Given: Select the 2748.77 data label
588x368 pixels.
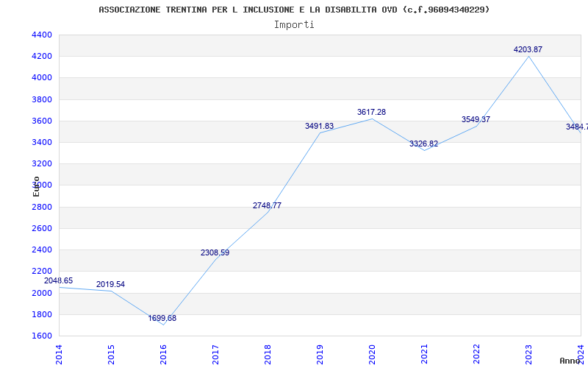Looking at the screenshot, I should pyautogui.click(x=267, y=206).
